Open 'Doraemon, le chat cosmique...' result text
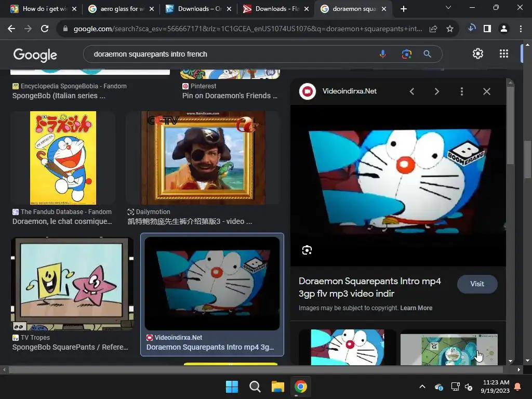Viewport: 532px width, 399px height. click(62, 221)
